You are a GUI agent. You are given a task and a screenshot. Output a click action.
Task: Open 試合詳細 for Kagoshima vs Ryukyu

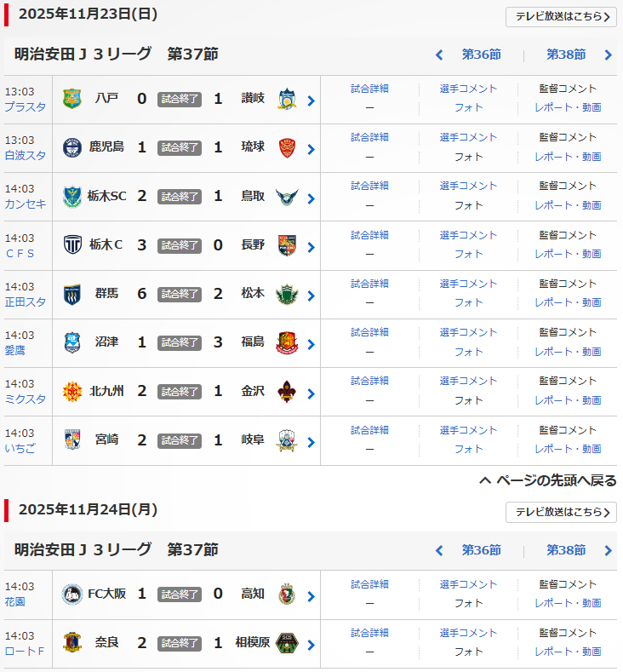[x=369, y=137]
